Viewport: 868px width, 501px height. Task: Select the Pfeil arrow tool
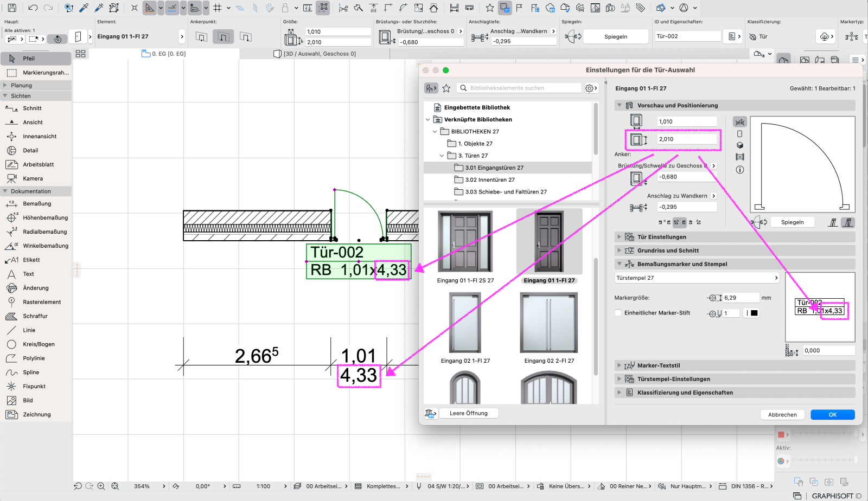click(36, 59)
